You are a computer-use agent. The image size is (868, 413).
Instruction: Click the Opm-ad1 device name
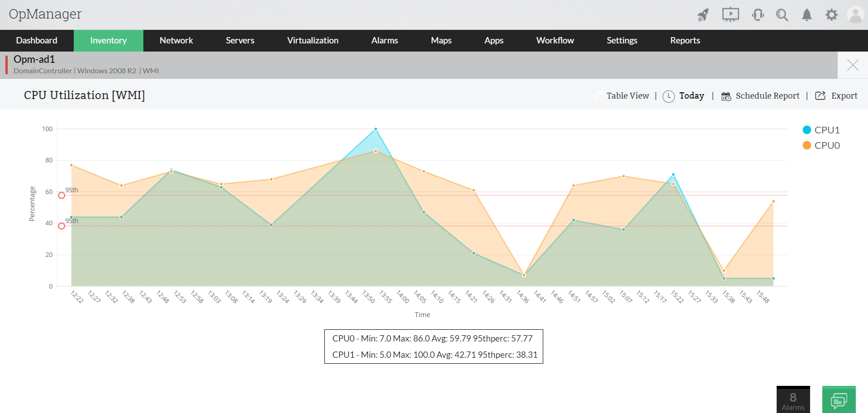34,59
